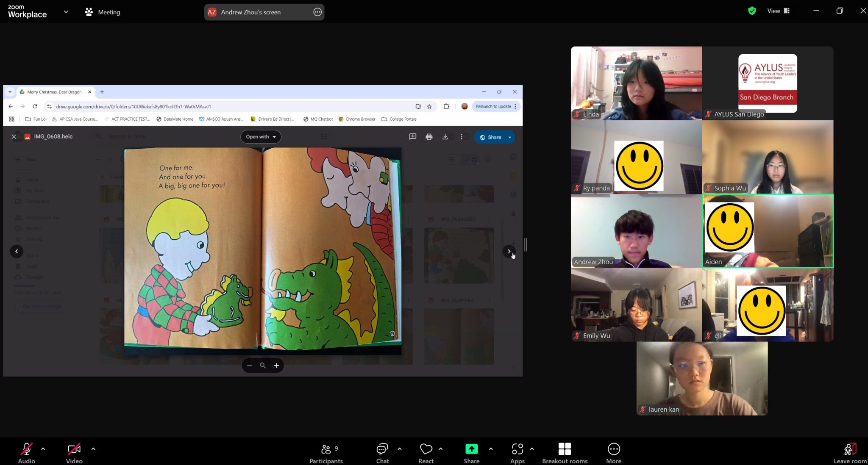Open the View layout menu
Viewport: 868px width, 465px height.
[x=778, y=11]
